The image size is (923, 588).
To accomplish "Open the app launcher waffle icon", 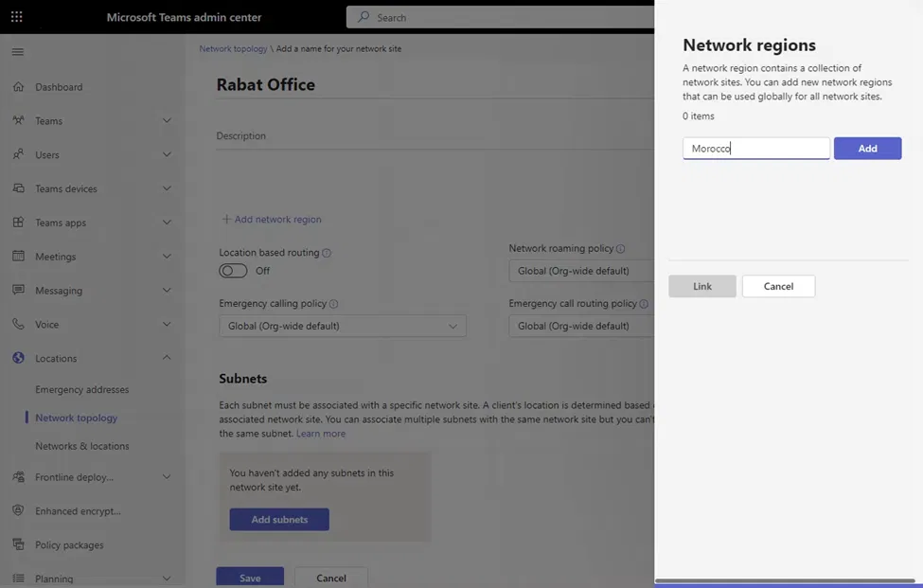I will [x=17, y=17].
